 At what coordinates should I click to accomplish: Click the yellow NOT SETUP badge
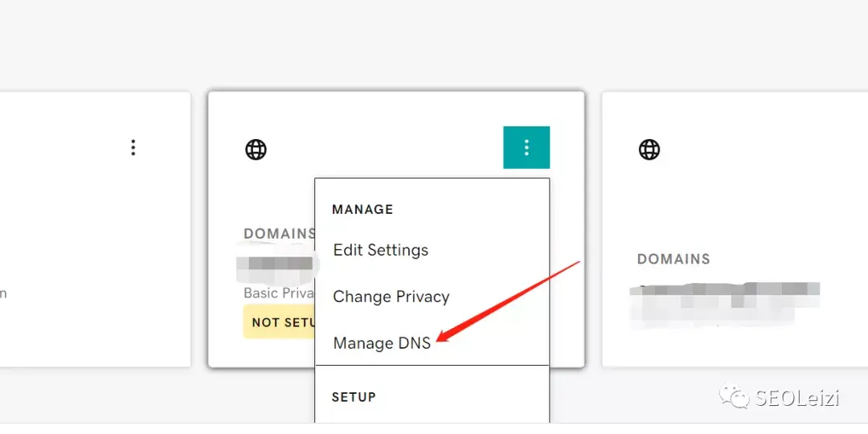280,322
